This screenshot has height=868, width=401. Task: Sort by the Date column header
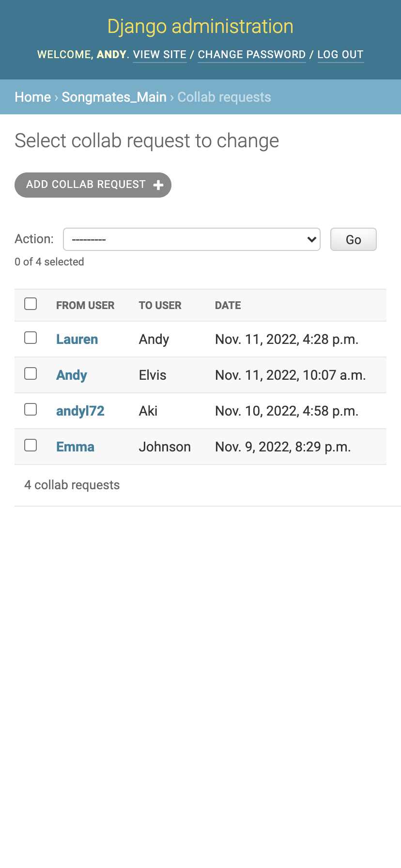click(x=228, y=305)
